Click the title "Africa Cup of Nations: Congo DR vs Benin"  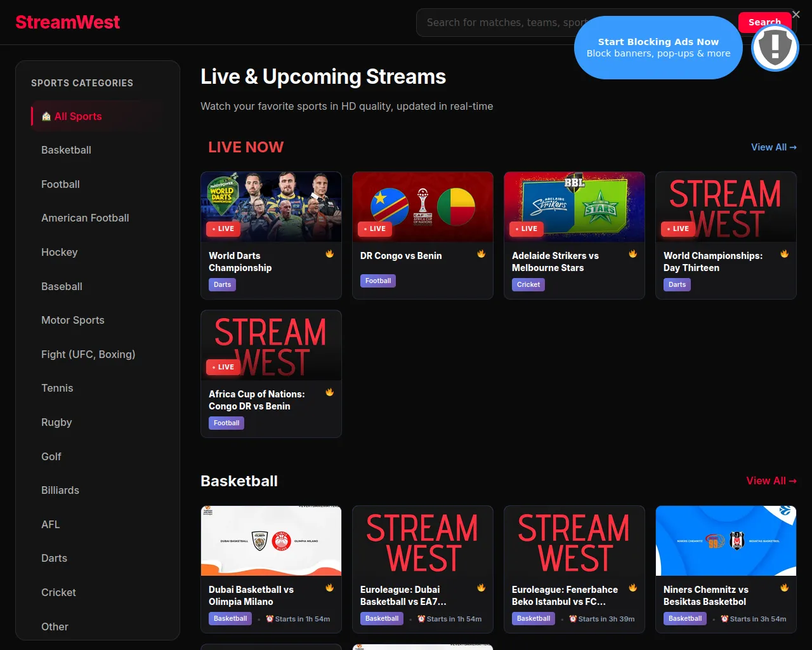pyautogui.click(x=257, y=400)
